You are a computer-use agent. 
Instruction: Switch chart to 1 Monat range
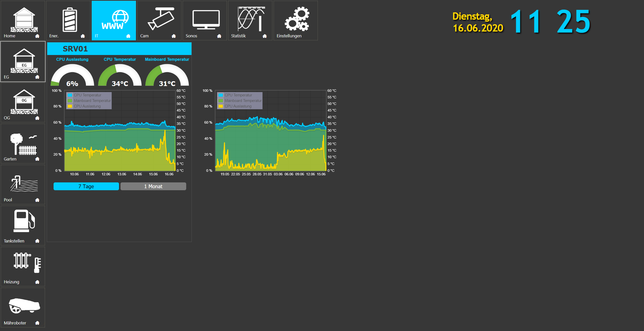point(153,186)
